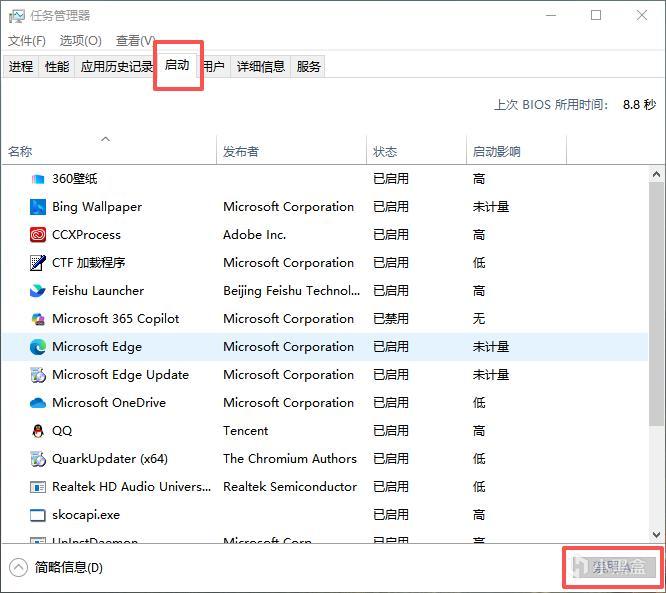666x593 pixels.
Task: Select the 启动 tab
Action: pyautogui.click(x=177, y=65)
